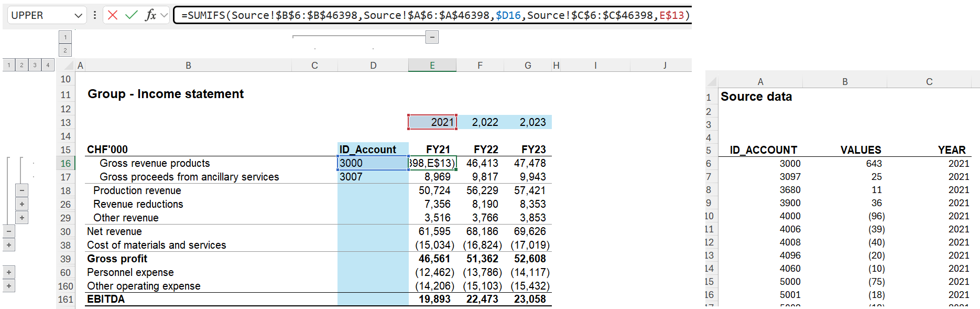This screenshot has width=980, height=309.
Task: Expand the Personnel expense row group
Action: click(9, 272)
